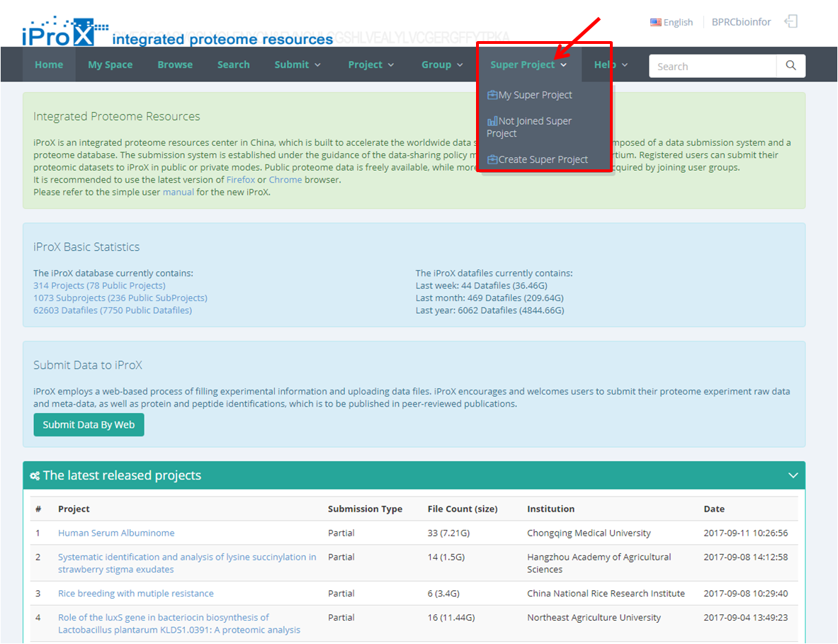Click the 16 (11.44G) file count cell
Image resolution: width=838 pixels, height=644 pixels.
click(x=451, y=617)
